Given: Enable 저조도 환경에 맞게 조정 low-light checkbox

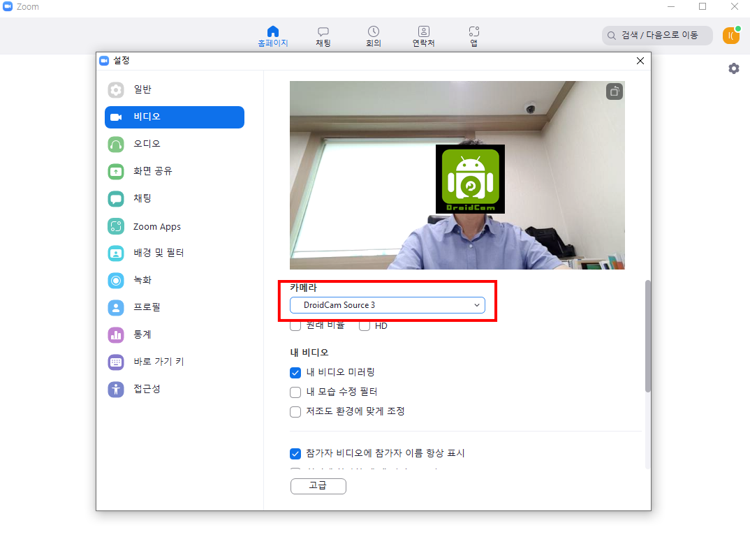Looking at the screenshot, I should pos(295,411).
